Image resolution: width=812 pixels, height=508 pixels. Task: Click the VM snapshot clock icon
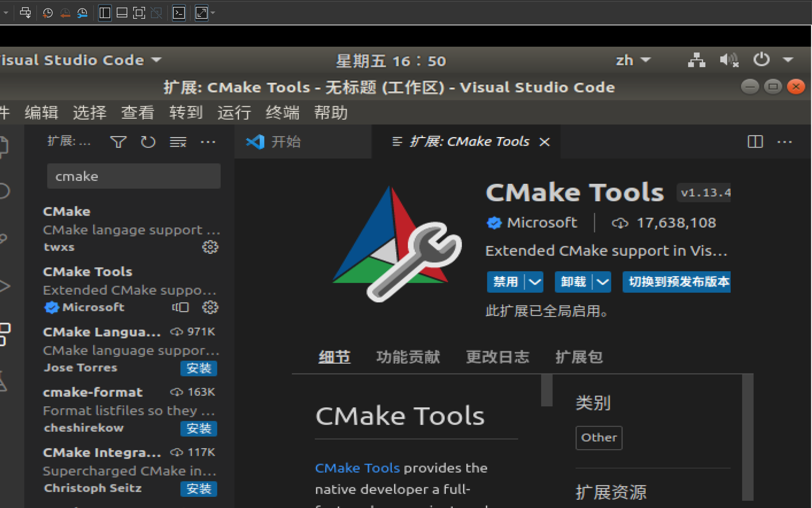click(48, 13)
